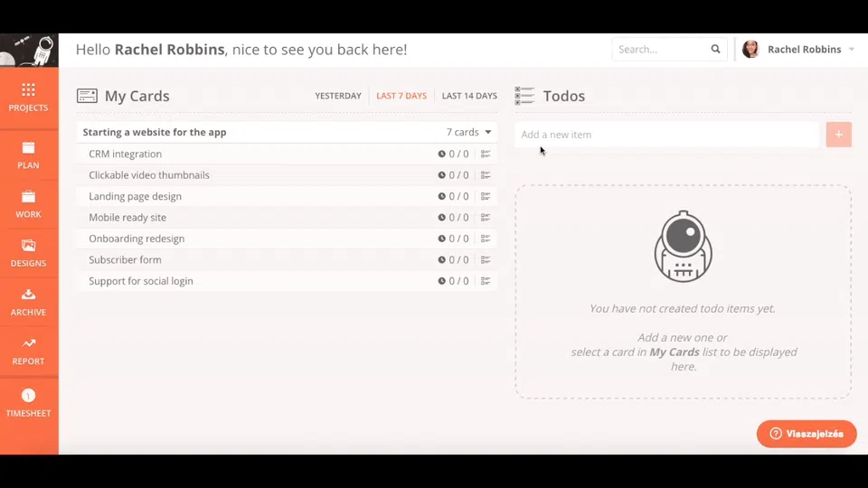
Task: Show todos for the Support for social login card
Action: click(x=486, y=281)
